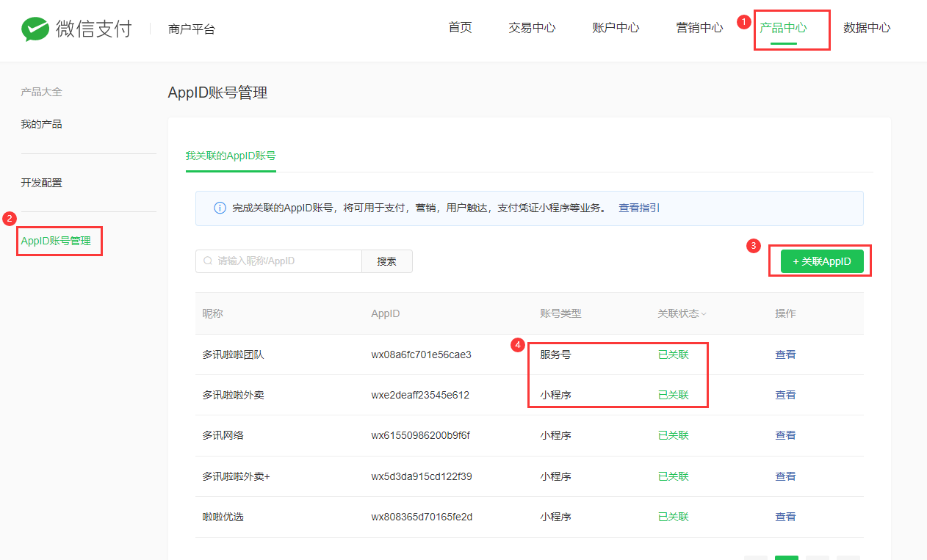Click 商户平台 label in header
927x560 pixels.
pos(192,29)
